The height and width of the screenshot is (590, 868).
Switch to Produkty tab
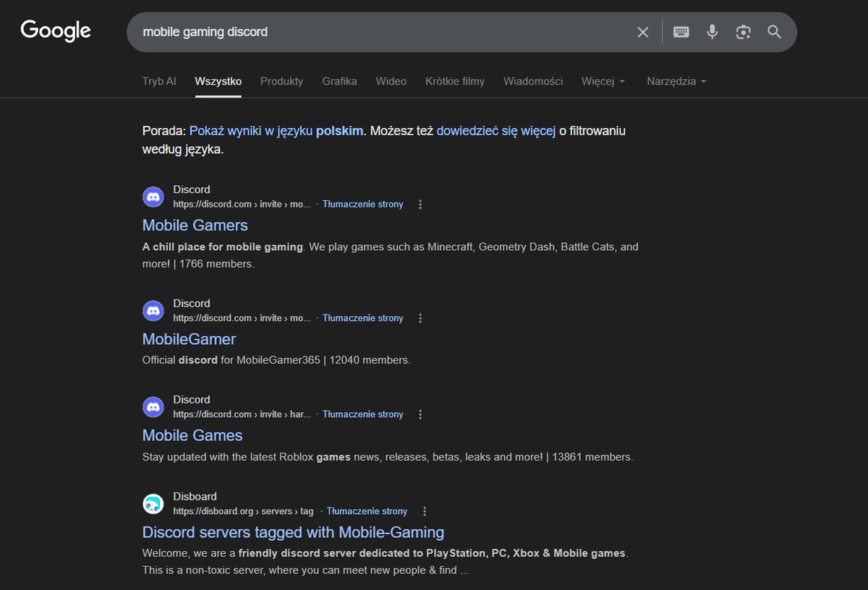tap(282, 81)
